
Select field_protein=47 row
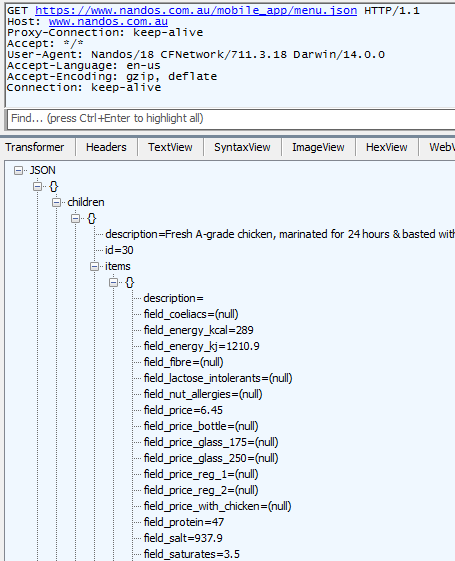coord(184,522)
